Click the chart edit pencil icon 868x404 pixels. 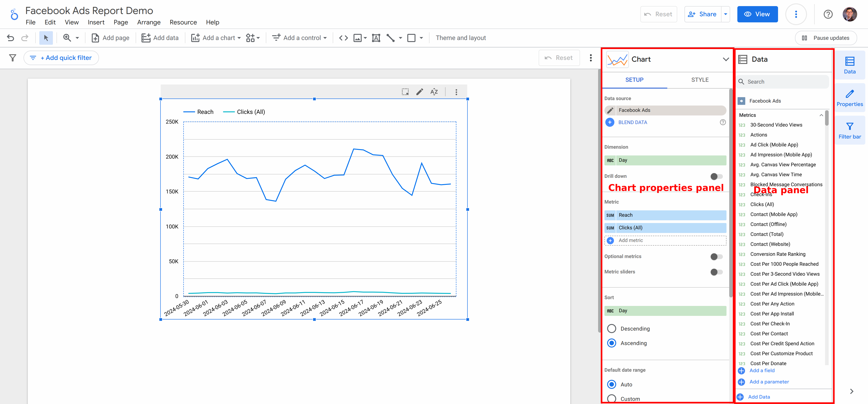pyautogui.click(x=419, y=92)
